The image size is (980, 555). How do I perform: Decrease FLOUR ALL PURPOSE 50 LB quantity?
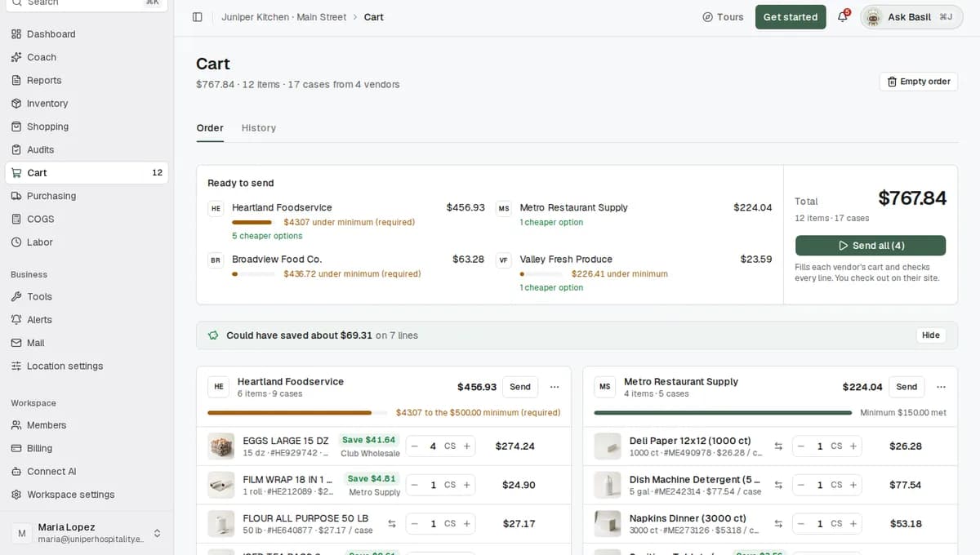(x=415, y=524)
